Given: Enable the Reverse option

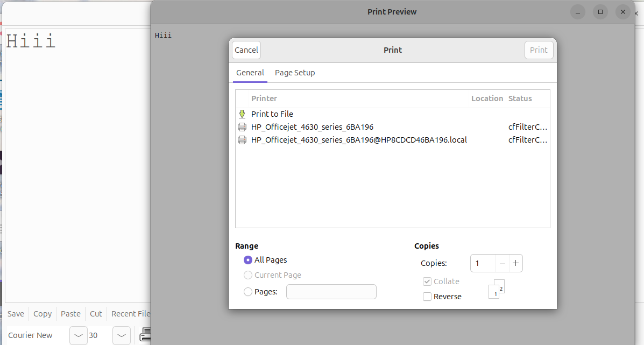Looking at the screenshot, I should point(427,296).
